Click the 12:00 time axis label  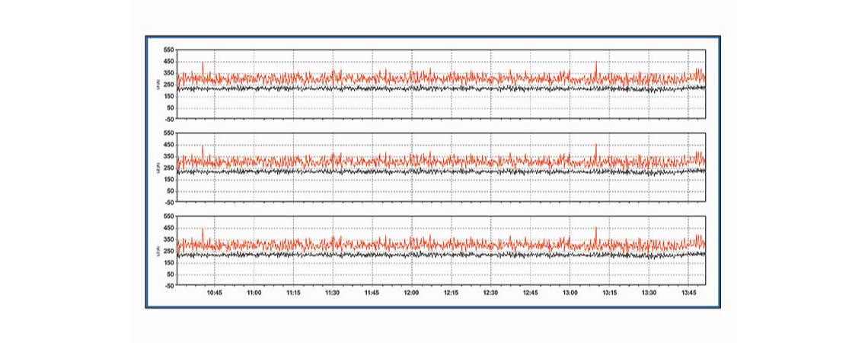[411, 292]
